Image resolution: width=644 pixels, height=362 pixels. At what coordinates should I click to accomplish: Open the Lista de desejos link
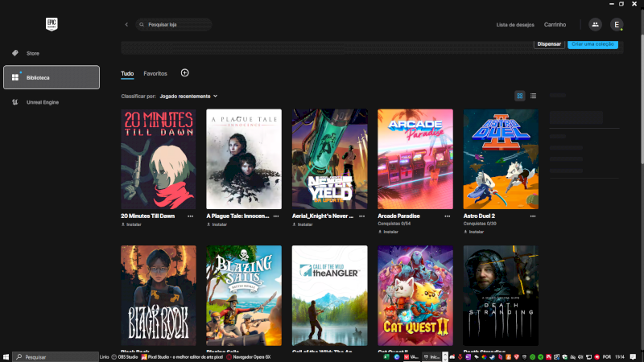(x=515, y=25)
